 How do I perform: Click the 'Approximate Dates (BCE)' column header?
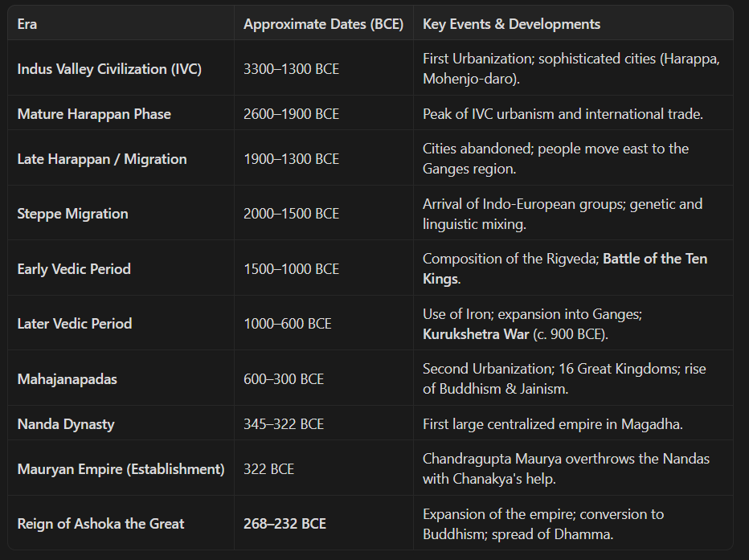(x=323, y=24)
